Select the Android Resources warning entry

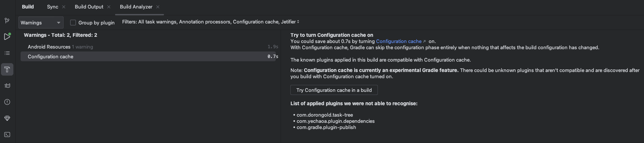49,47
